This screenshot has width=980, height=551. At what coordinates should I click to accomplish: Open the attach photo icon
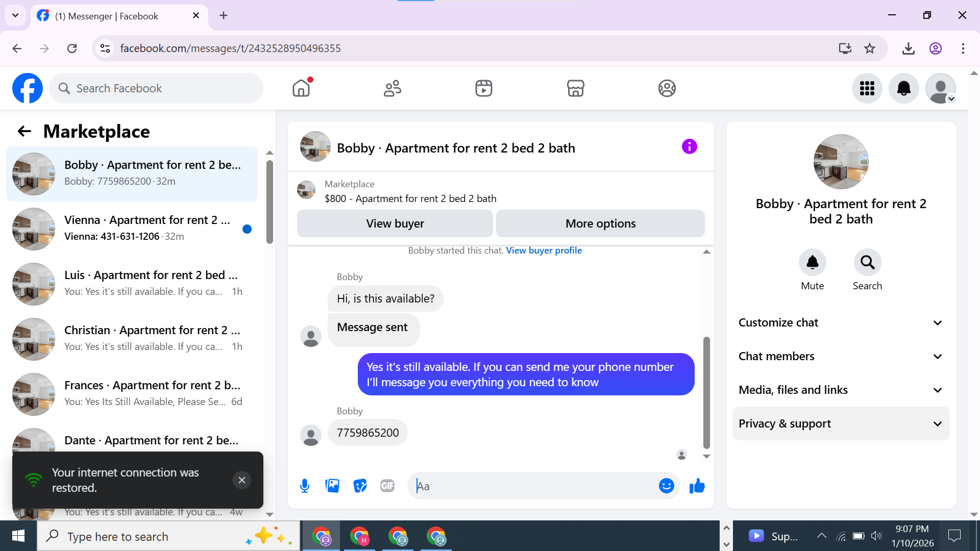[332, 486]
